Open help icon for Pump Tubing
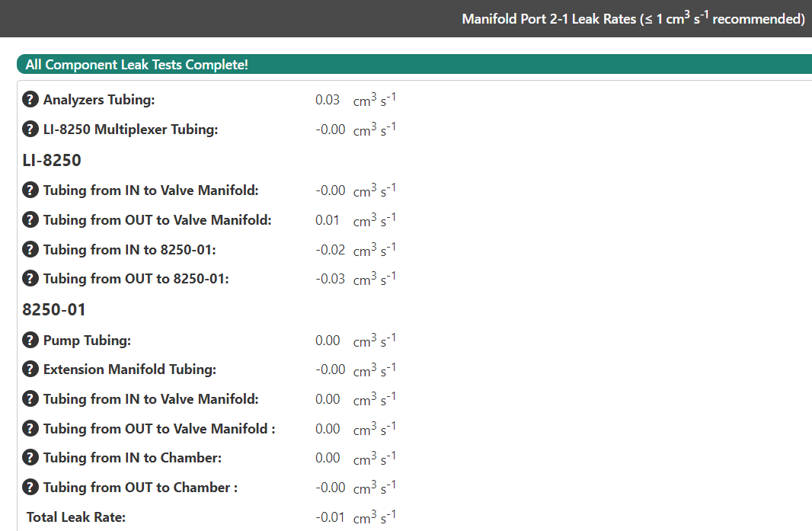 (x=30, y=340)
